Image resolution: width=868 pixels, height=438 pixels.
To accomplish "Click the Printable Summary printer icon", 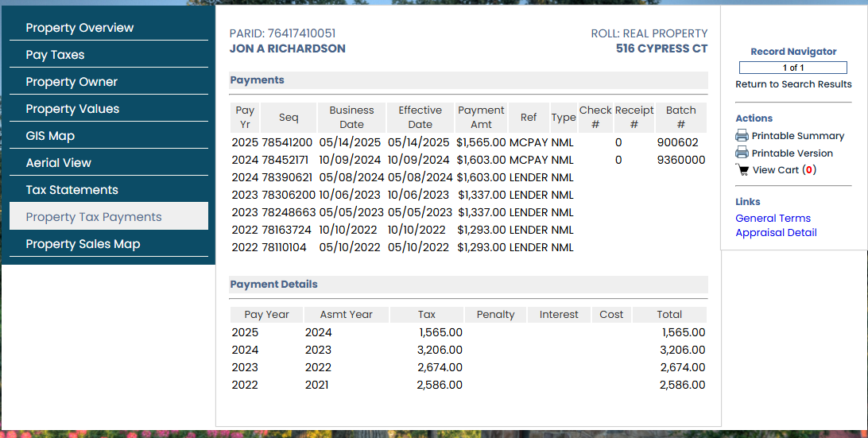I will pos(742,136).
